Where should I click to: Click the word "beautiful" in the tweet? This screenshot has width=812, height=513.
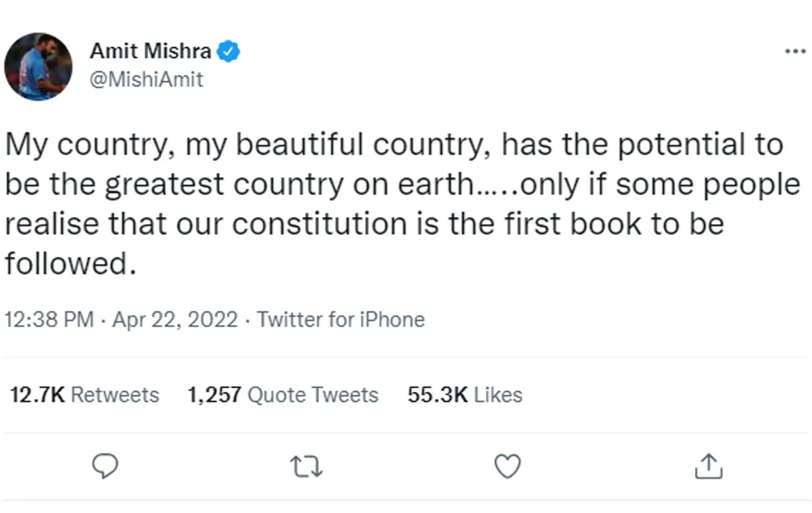pyautogui.click(x=299, y=144)
